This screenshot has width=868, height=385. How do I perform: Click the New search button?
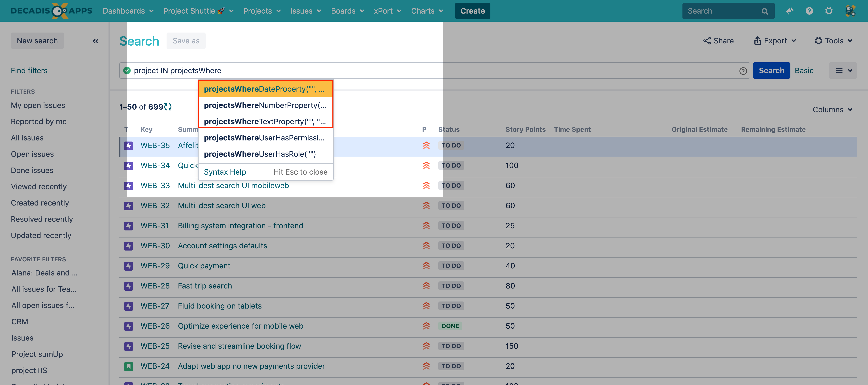37,41
